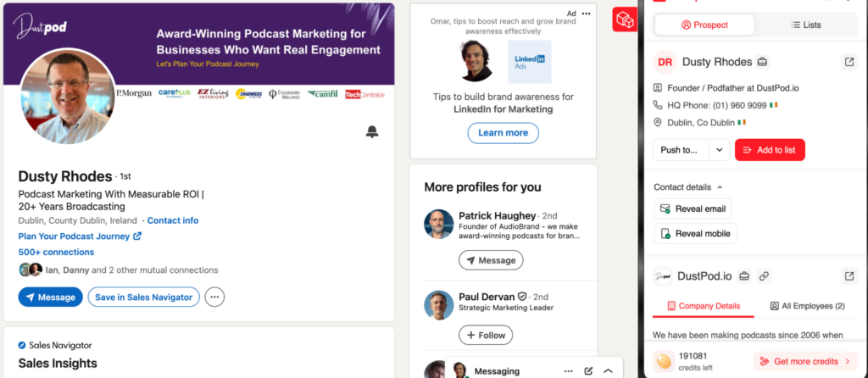Follow Paul Dervan
This screenshot has height=378, width=868.
[486, 335]
